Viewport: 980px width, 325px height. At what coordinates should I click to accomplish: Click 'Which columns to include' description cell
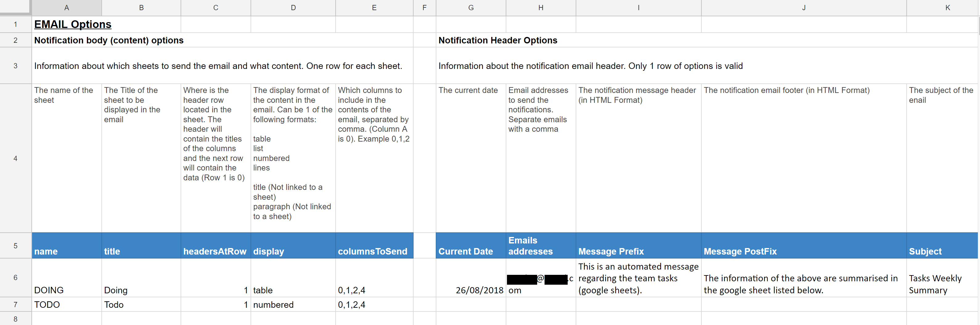374,158
